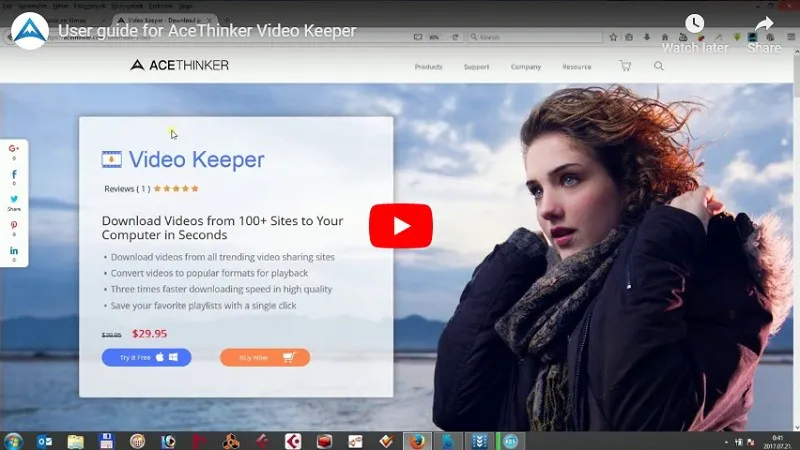Screen dimensions: 800x450
Task: Share page on Facebook
Action: (14, 174)
